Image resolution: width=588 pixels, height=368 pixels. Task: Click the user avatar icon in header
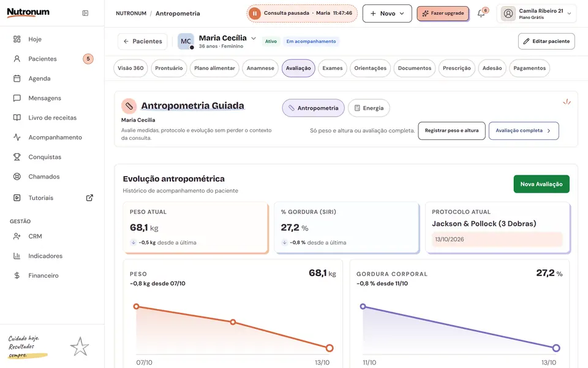coord(508,14)
